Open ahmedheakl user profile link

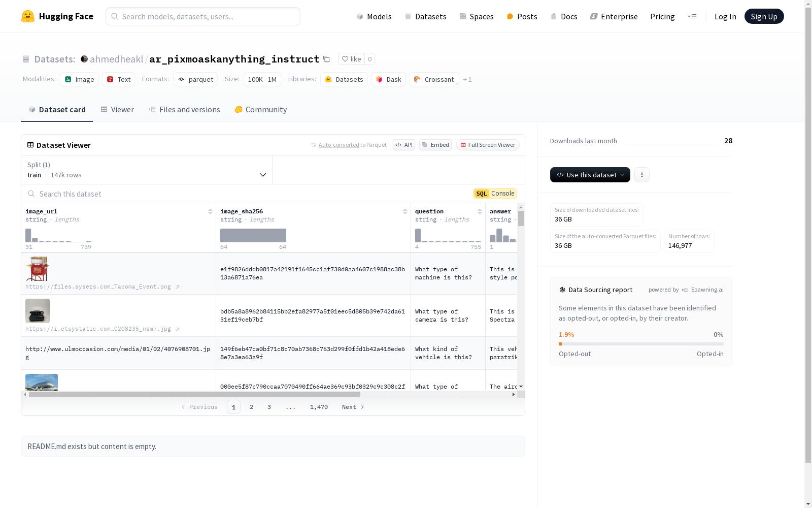click(x=116, y=59)
